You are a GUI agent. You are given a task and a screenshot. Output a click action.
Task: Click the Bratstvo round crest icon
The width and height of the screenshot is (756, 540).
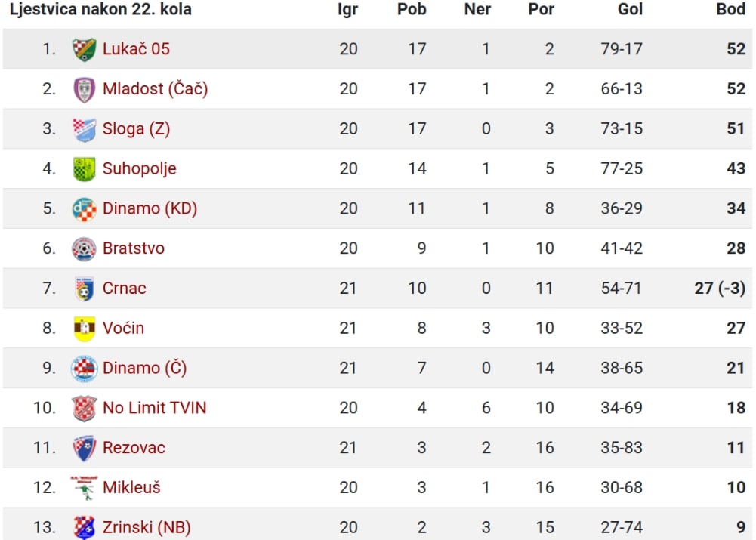pyautogui.click(x=85, y=248)
